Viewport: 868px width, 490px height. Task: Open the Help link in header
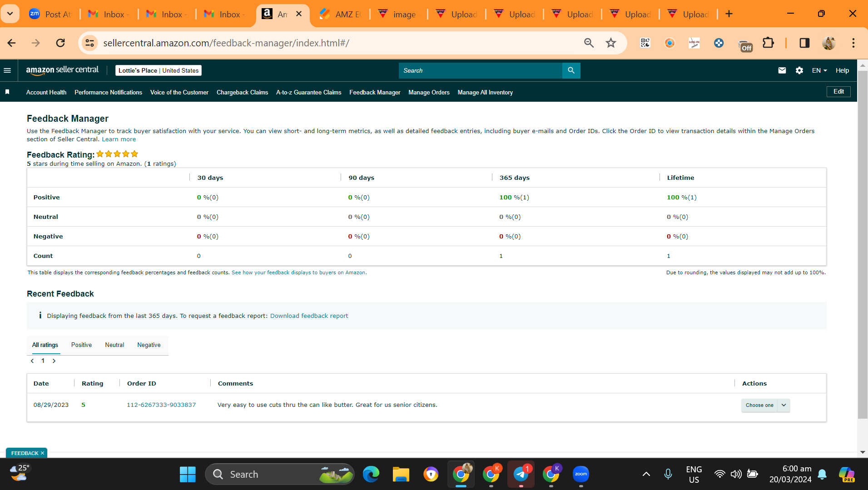click(x=842, y=70)
